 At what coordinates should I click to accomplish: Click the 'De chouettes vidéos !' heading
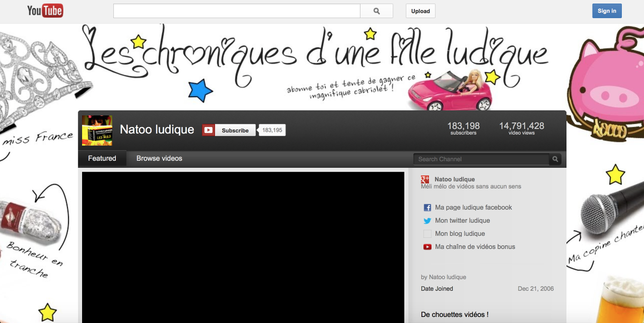pos(455,314)
